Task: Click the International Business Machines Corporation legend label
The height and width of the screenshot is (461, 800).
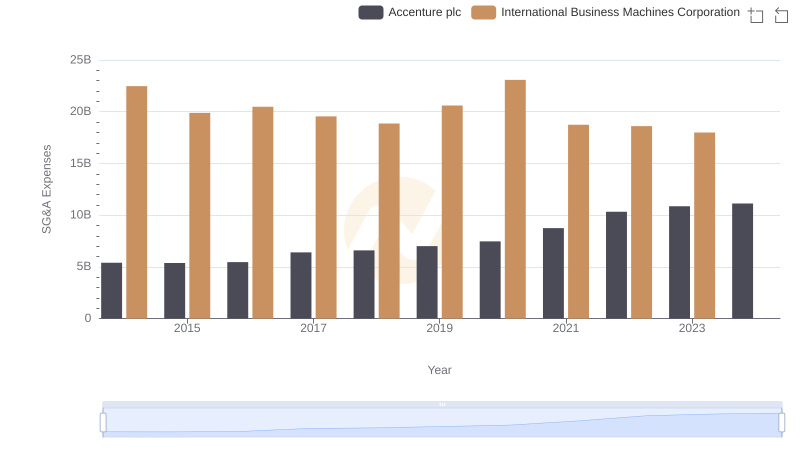Action: pos(620,12)
